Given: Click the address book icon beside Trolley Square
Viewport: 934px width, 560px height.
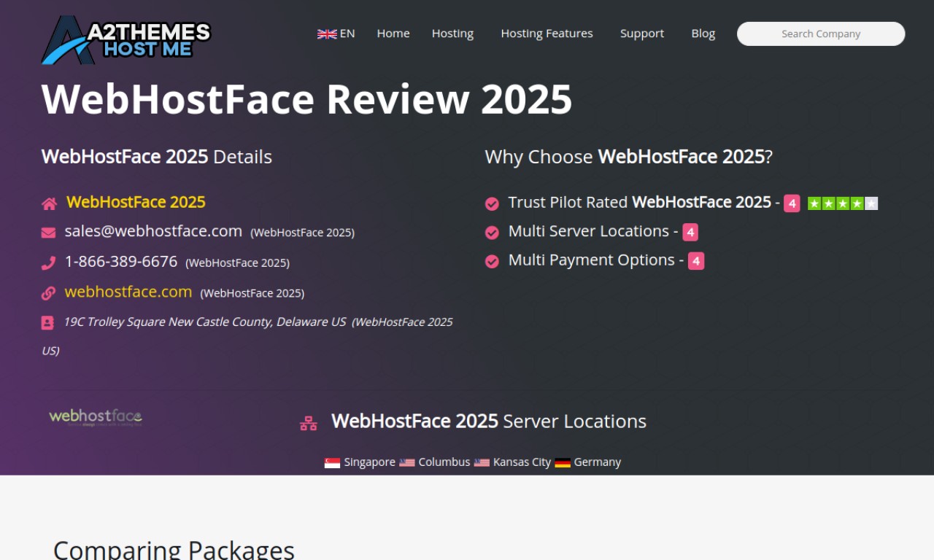Looking at the screenshot, I should pos(47,322).
